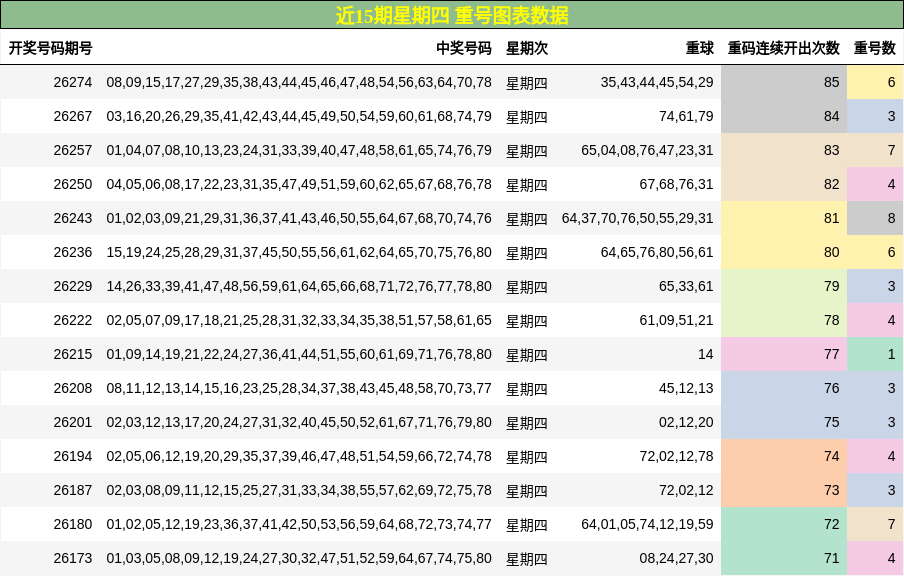Click 星期四 in row 26222

coord(527,321)
